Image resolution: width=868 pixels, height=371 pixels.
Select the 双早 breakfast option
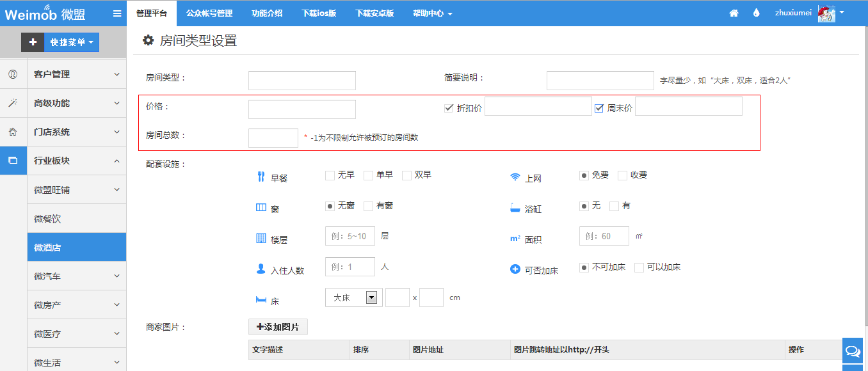406,175
